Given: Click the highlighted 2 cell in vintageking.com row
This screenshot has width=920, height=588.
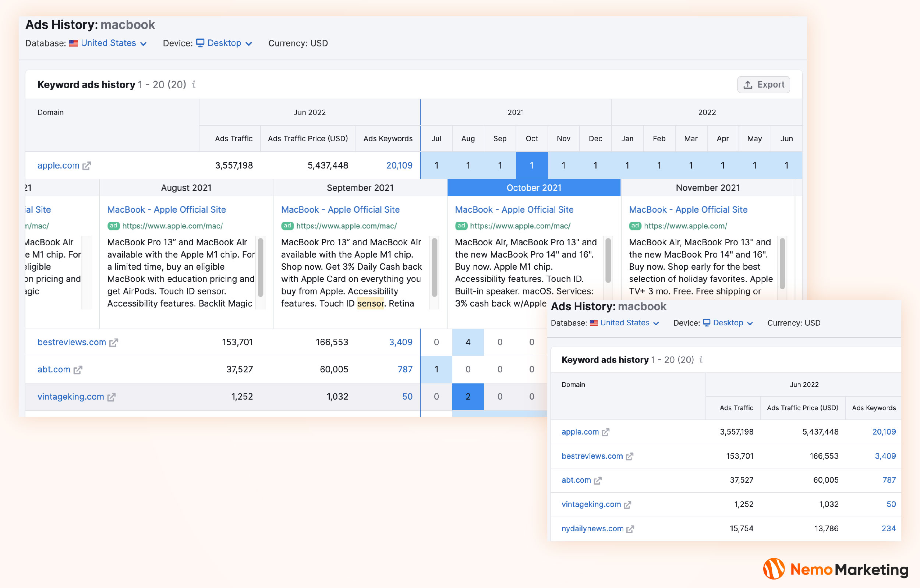Looking at the screenshot, I should [468, 397].
